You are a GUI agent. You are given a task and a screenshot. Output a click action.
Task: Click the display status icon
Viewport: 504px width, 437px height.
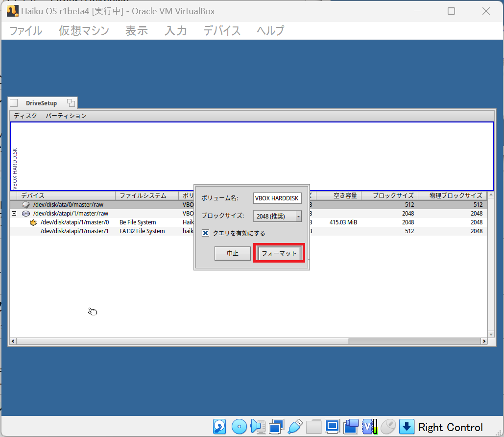tap(332, 427)
